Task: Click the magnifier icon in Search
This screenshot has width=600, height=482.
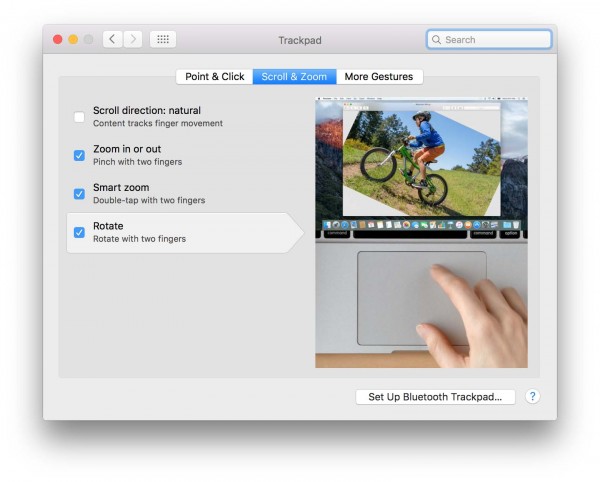Action: [436, 39]
